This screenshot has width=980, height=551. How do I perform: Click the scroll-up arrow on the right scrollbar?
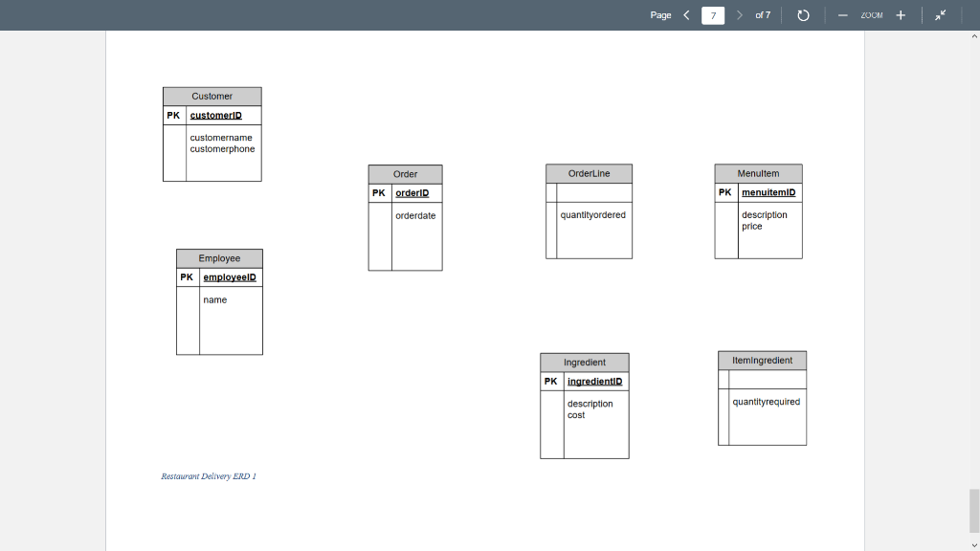point(973,36)
